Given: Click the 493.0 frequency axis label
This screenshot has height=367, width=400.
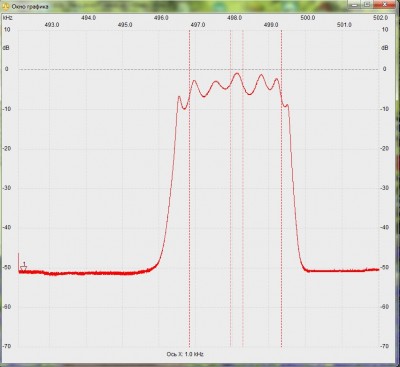Looking at the screenshot, I should tap(52, 25).
